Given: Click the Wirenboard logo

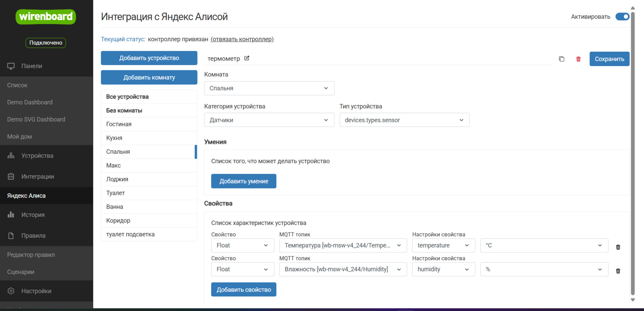Looking at the screenshot, I should (x=46, y=16).
